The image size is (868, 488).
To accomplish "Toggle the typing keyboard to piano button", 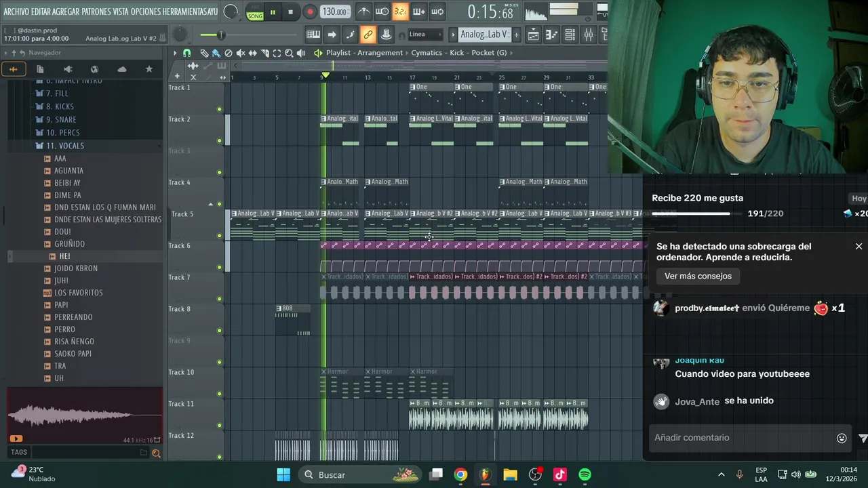I will click(x=313, y=35).
